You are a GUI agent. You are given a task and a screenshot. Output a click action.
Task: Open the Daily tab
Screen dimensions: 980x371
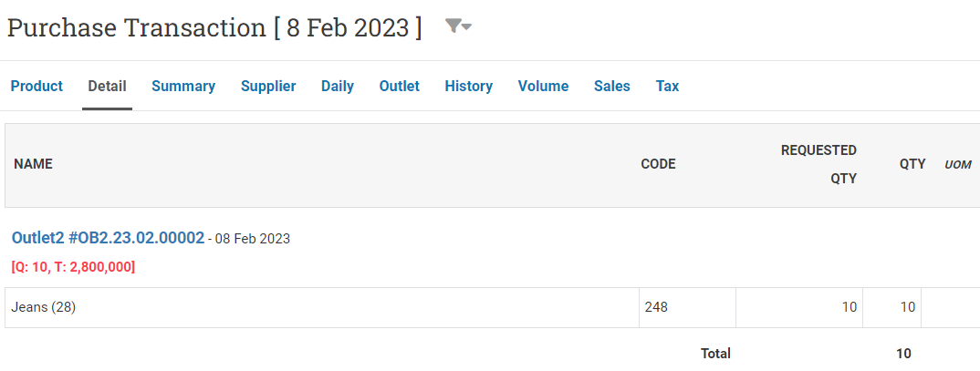tap(338, 87)
